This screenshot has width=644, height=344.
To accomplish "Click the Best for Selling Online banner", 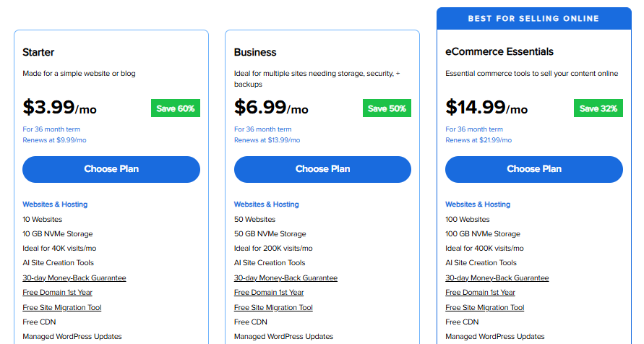I will [x=533, y=18].
